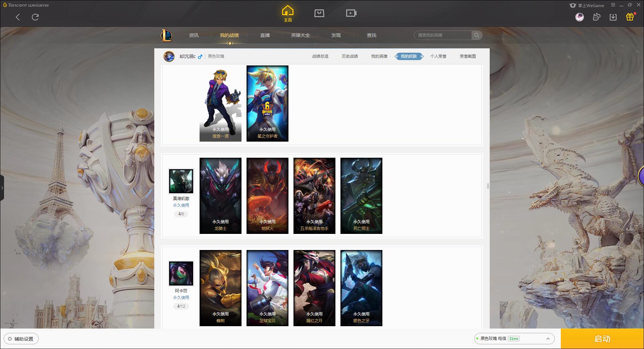This screenshot has width=644, height=349.
Task: Switch to the 查找 tab
Action: (x=372, y=35)
